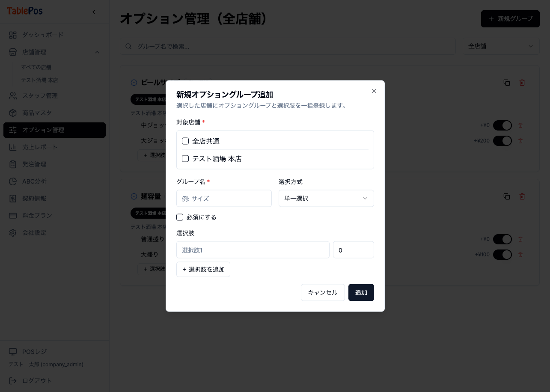Collapse the 店舗管理 section chevron
This screenshot has height=392, width=550.
click(x=97, y=52)
